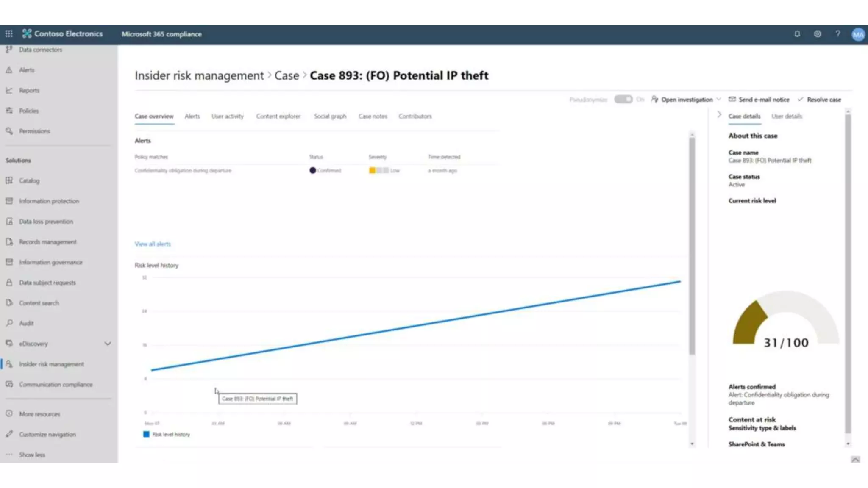Collapse the Case details side panel chevron
Screen dimensions: 868x488
pos(719,114)
